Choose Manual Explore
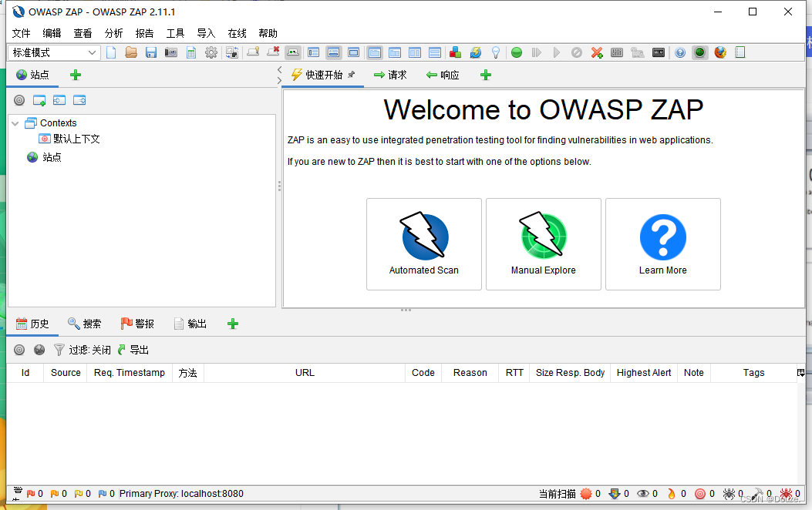The image size is (812, 510). (x=543, y=243)
